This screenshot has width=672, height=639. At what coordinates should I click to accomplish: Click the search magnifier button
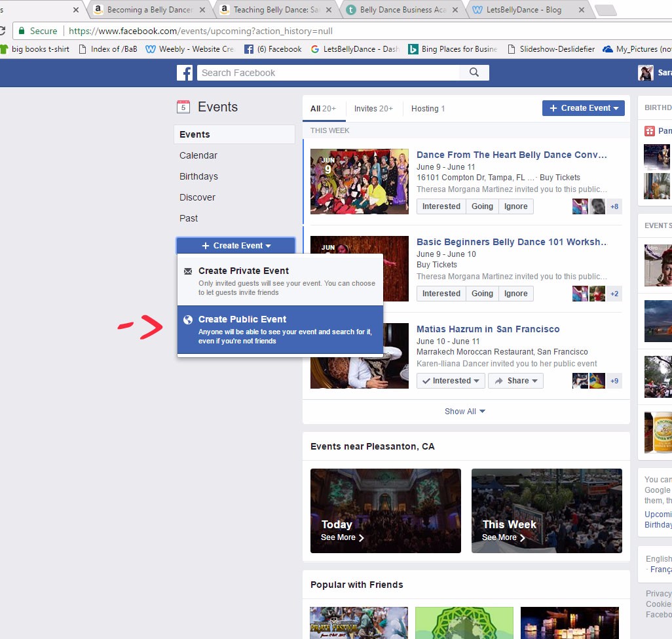click(474, 73)
